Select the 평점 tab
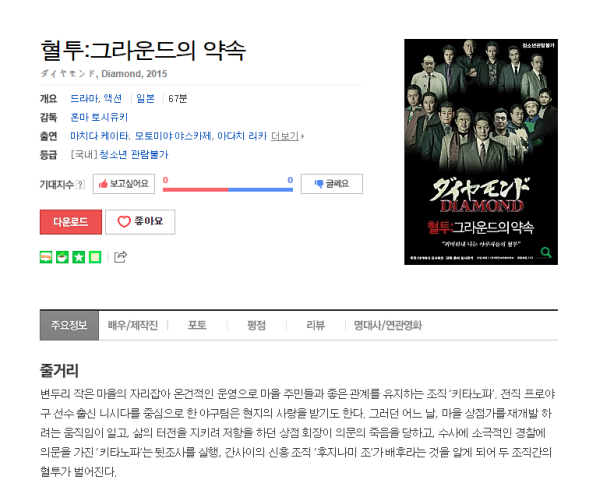 click(x=256, y=325)
